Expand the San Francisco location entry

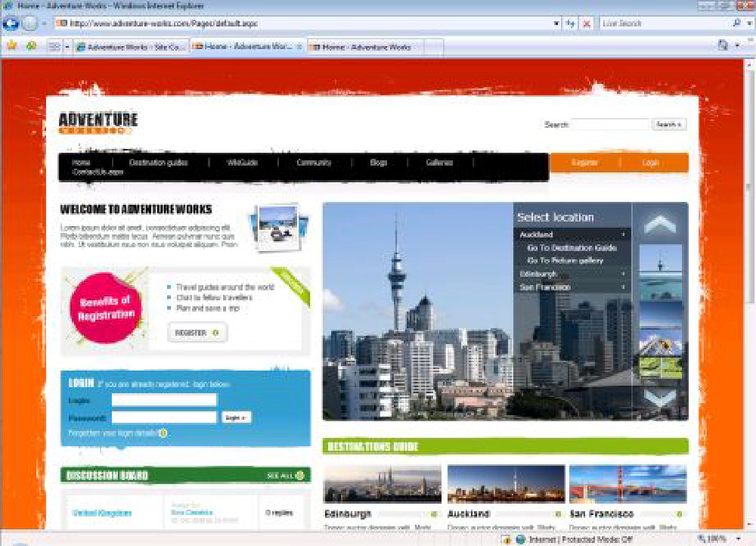624,287
